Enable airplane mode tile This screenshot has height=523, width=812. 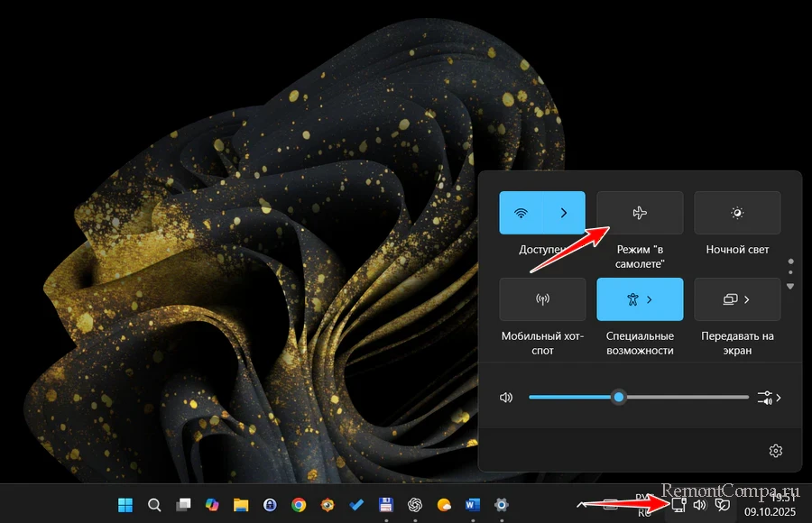(x=640, y=214)
